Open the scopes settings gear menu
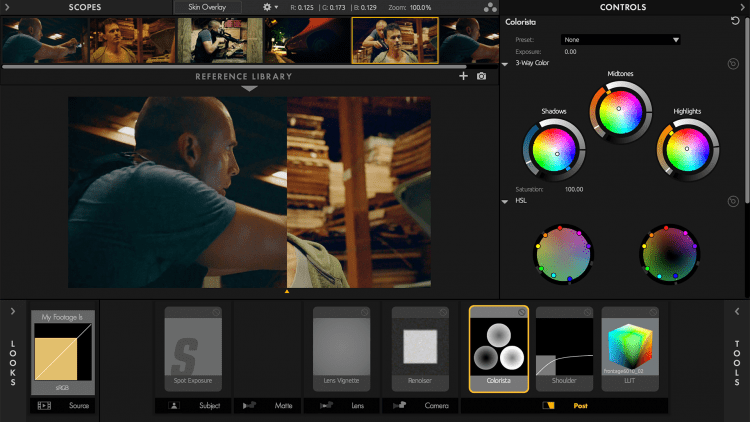The height and width of the screenshot is (422, 750). (x=269, y=7)
